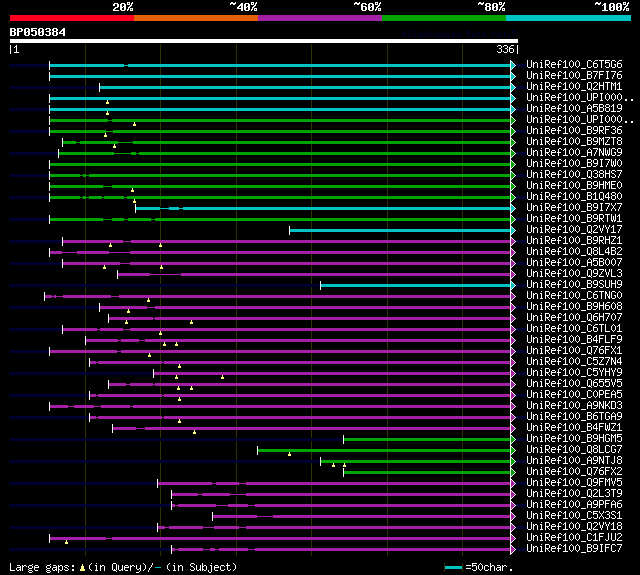Select UniRef100_Q8LCG7 hit label
The width and height of the screenshot is (640, 575).
(574, 450)
